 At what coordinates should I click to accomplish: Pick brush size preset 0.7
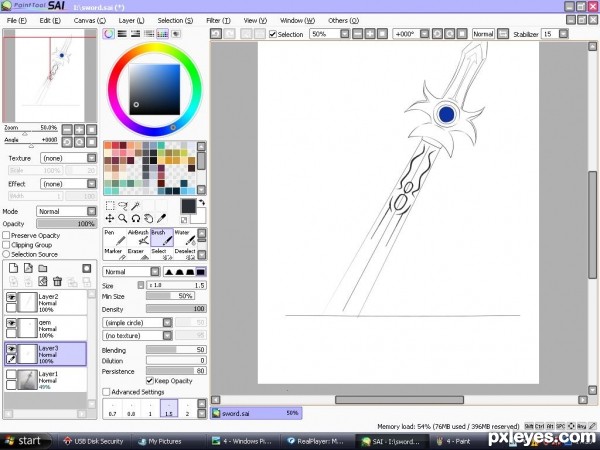click(112, 409)
